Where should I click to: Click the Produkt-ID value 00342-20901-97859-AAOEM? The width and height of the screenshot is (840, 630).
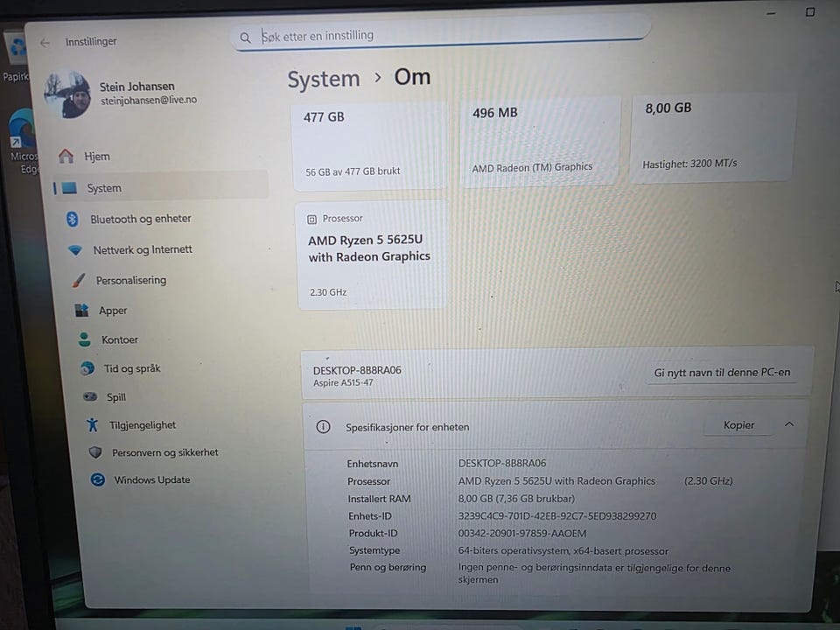click(522, 534)
